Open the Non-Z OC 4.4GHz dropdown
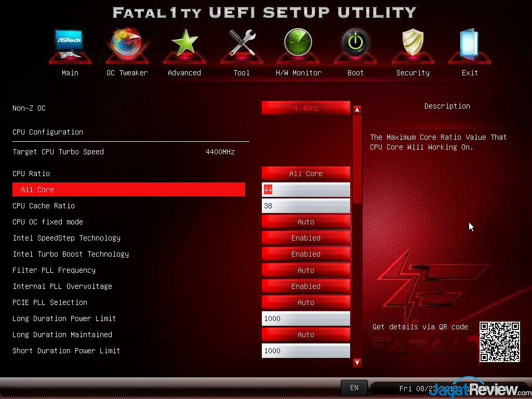This screenshot has width=532, height=399. (305, 108)
